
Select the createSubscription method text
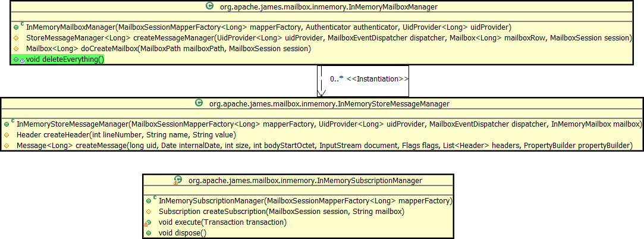(x=281, y=212)
